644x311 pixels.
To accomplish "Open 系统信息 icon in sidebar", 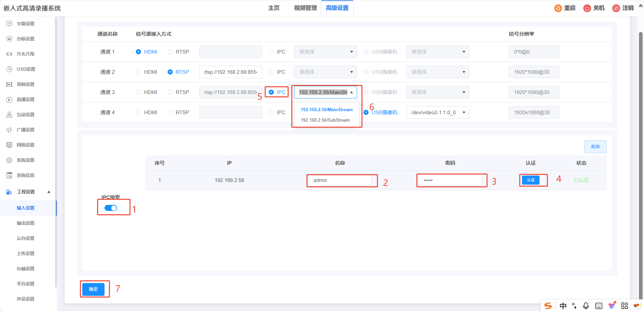I will (x=9, y=175).
